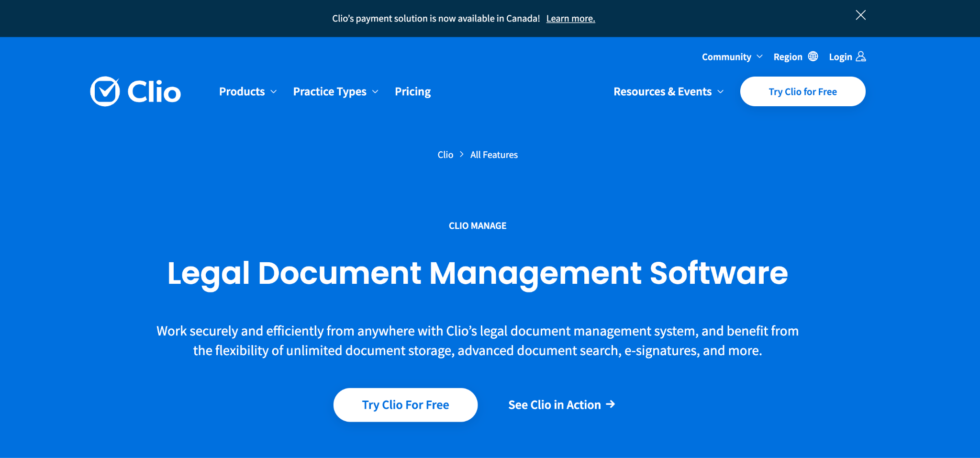Click the user profile icon beside Login
The height and width of the screenshot is (458, 980).
[x=861, y=56]
